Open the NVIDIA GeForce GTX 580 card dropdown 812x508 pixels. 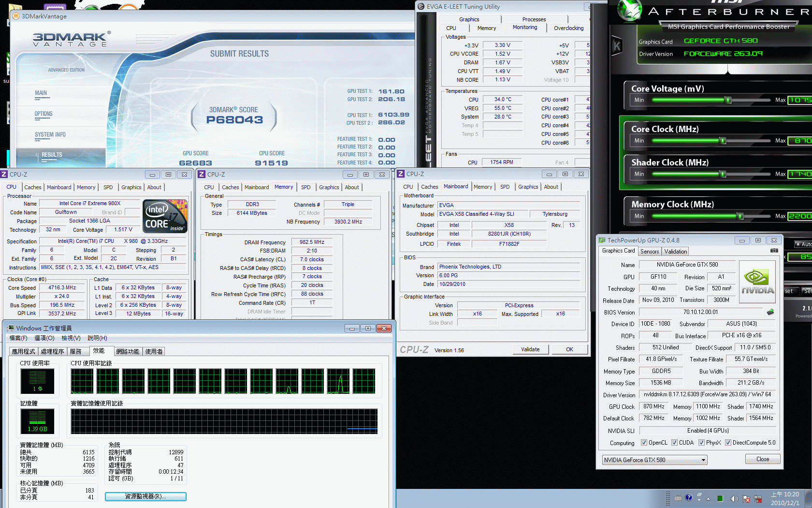tap(655, 460)
